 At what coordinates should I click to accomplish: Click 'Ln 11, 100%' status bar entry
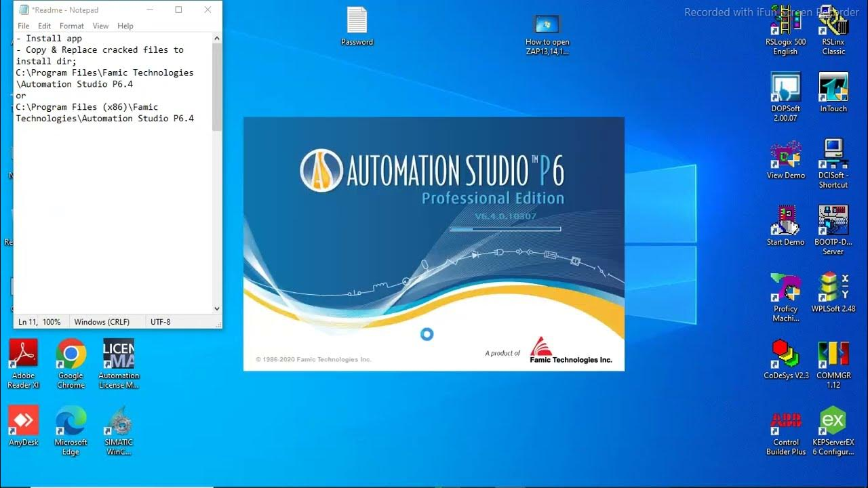[39, 322]
